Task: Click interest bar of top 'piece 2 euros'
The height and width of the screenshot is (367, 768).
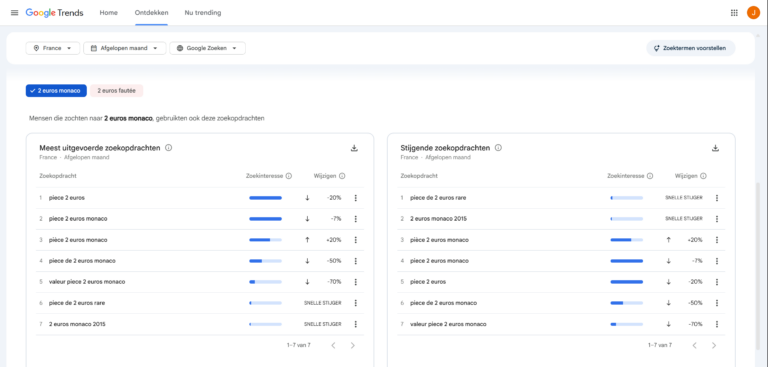Action: 265,198
